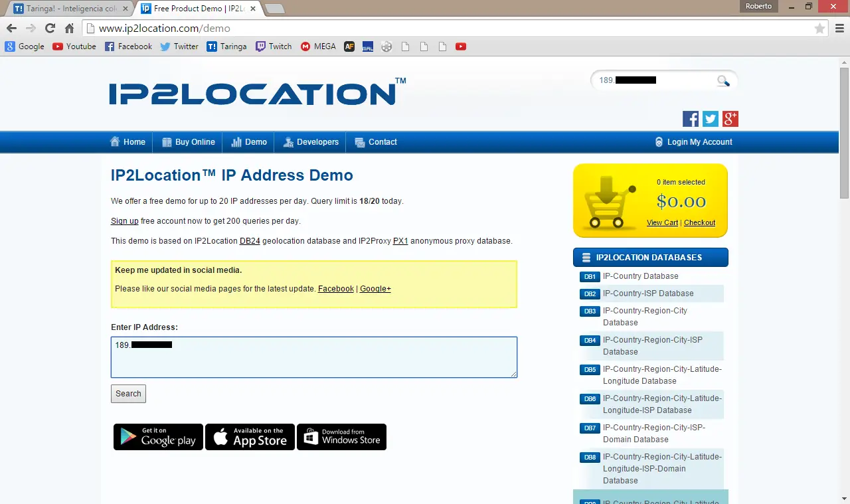Screen dimensions: 850x504
Task: Click the Checkout link
Action: click(x=699, y=222)
